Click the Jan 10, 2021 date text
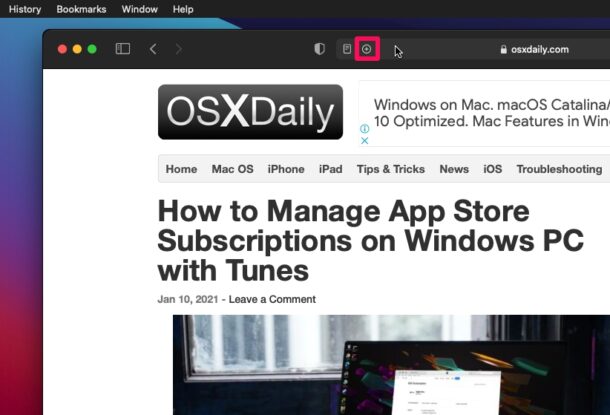610x415 pixels. (188, 299)
